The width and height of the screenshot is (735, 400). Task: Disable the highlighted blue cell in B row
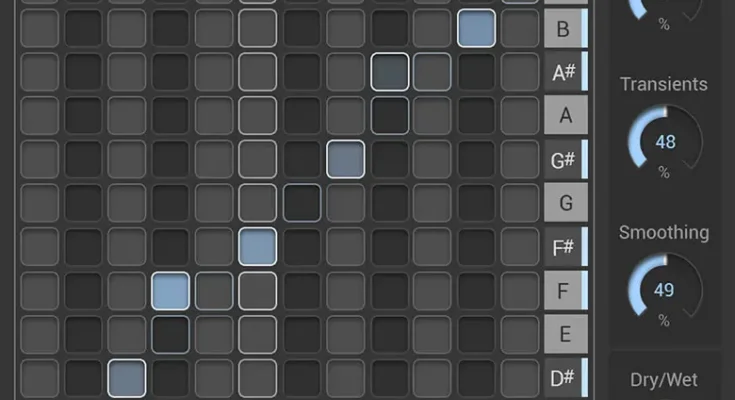pyautogui.click(x=476, y=28)
